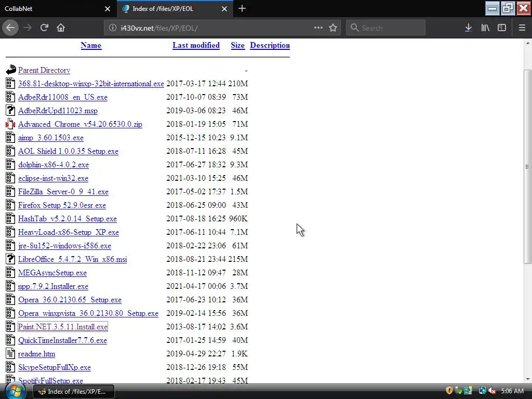532x399 pixels.
Task: Click the muted volume tray icon
Action: click(492, 391)
